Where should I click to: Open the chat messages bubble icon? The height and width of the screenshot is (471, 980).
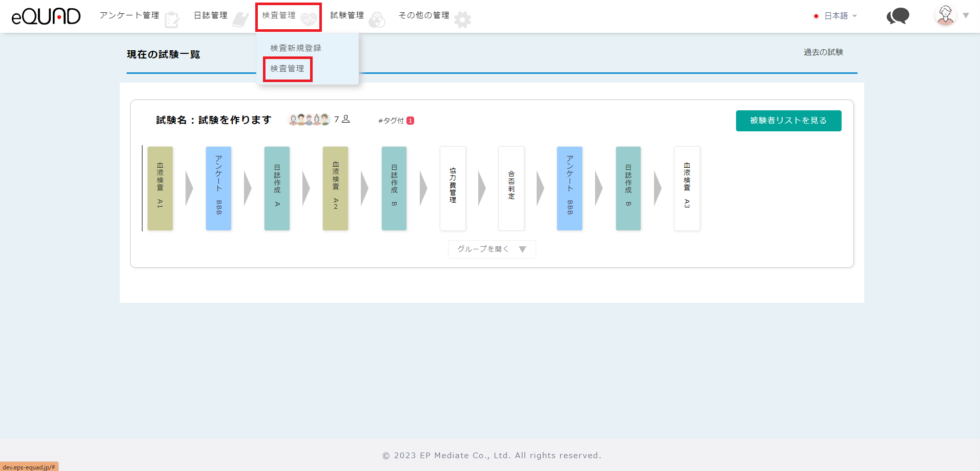[898, 16]
